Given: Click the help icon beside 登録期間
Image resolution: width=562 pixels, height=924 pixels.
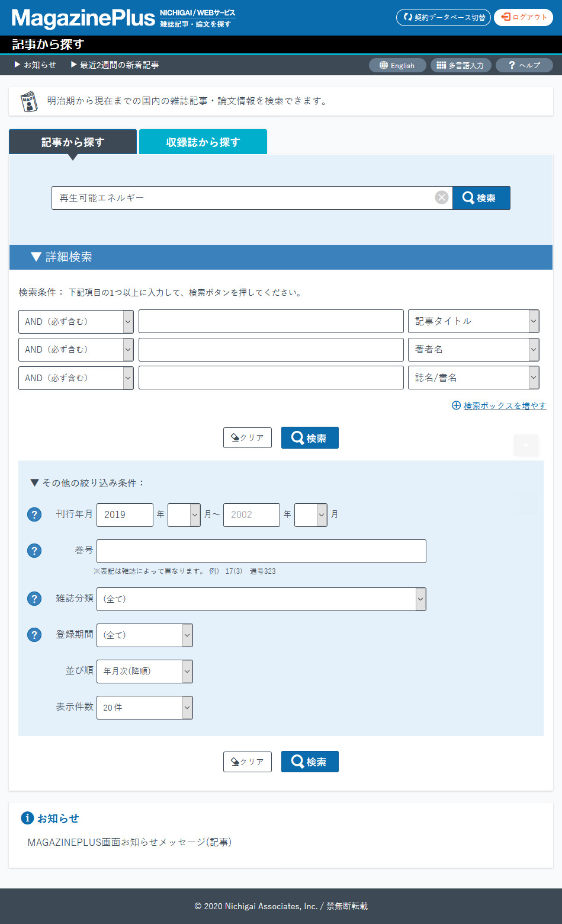Looking at the screenshot, I should [34, 635].
